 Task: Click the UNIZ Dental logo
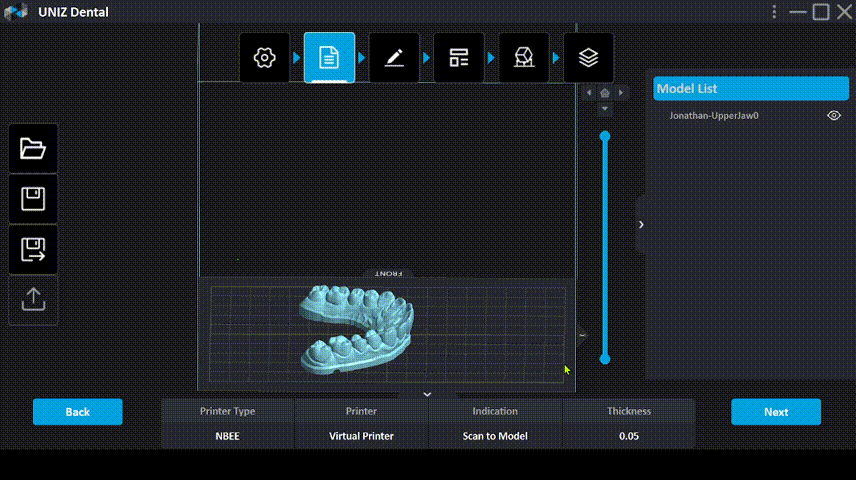16,11
